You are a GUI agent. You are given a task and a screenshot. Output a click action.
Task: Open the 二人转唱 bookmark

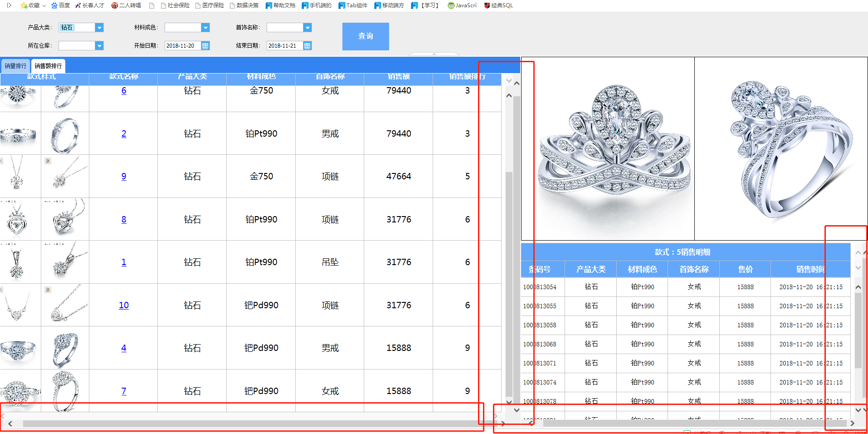pos(126,5)
